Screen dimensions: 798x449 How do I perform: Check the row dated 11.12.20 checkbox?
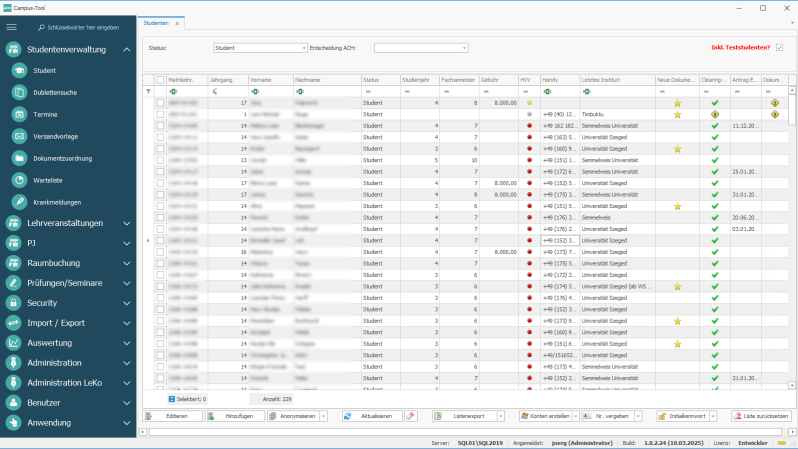pos(160,126)
